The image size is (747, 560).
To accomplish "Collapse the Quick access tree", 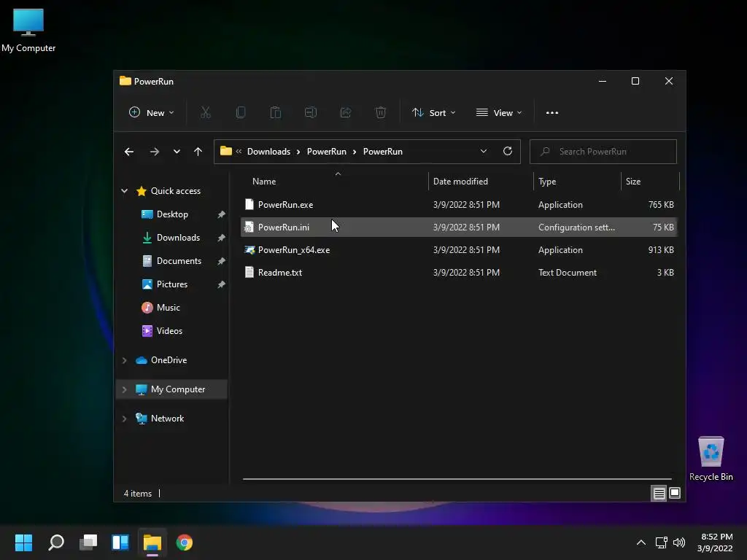I will click(x=124, y=190).
